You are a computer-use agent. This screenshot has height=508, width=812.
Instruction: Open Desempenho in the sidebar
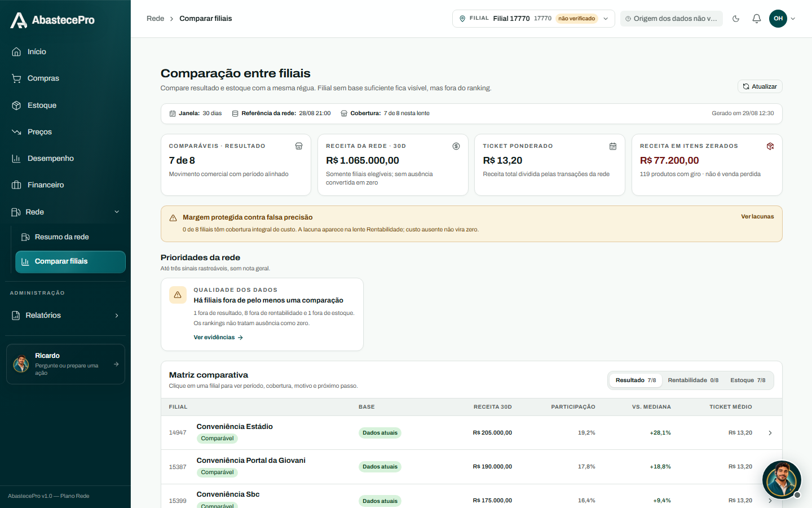[65, 158]
